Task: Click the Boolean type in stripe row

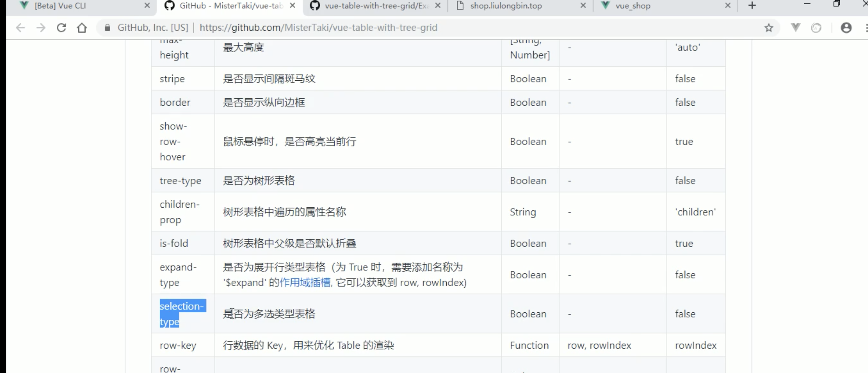Action: click(528, 79)
